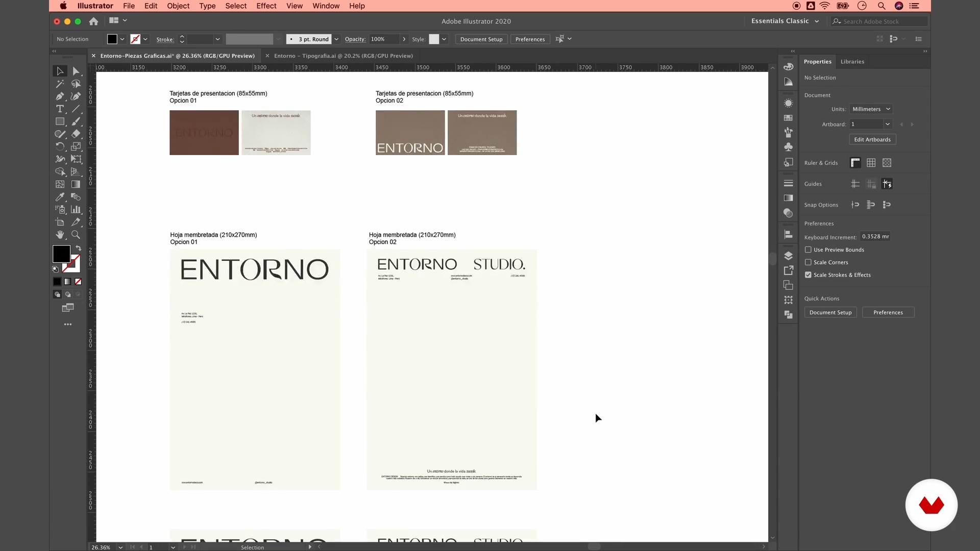980x551 pixels.
Task: Open the zoom level dropdown
Action: [x=120, y=547]
